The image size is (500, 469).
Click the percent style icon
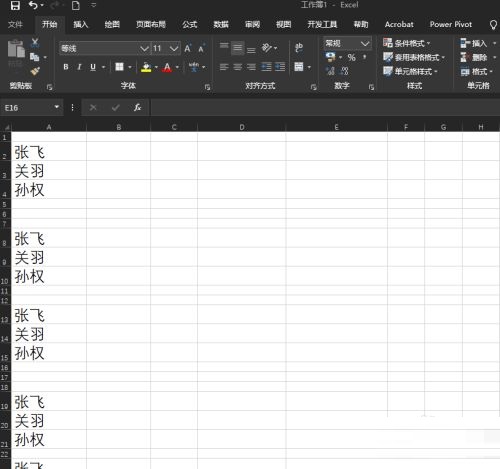[351, 57]
